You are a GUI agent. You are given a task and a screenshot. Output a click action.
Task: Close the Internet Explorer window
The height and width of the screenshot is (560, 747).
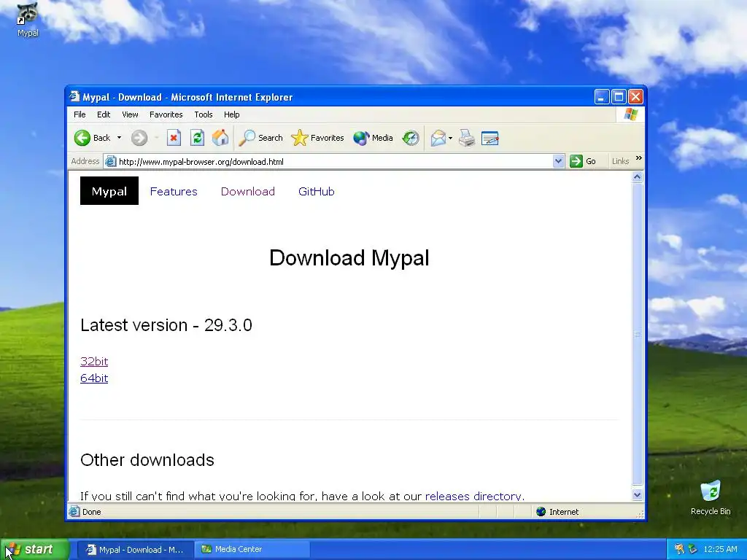click(635, 97)
